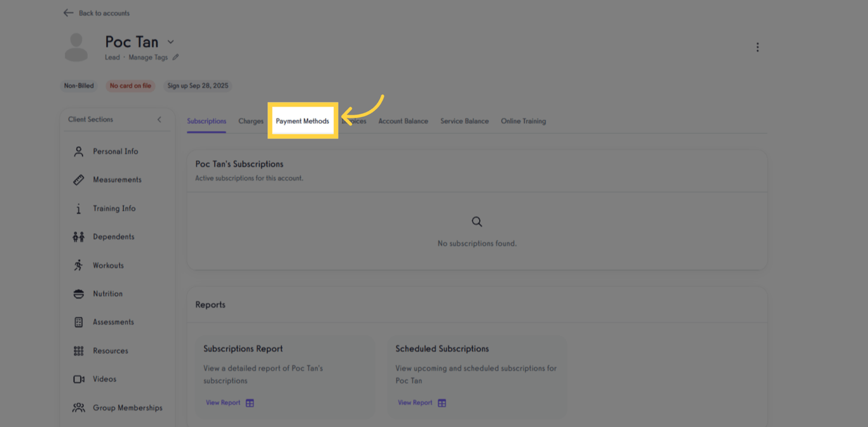Open Nutrition via its burger icon
Screen dimensions: 868x427
coord(78,294)
